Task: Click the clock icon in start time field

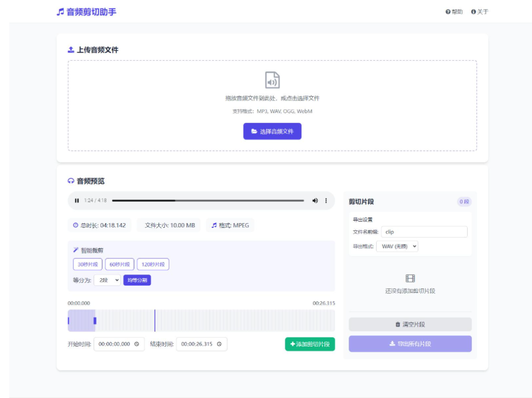Action: pos(137,344)
